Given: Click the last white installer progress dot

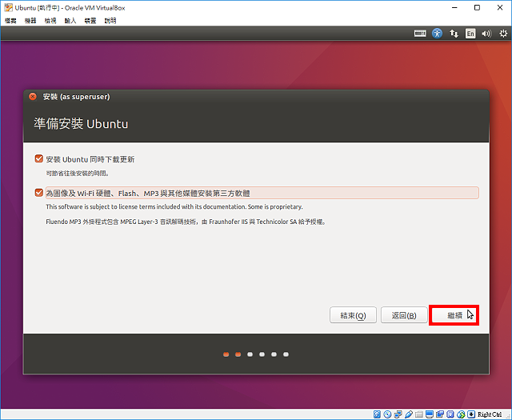Looking at the screenshot, I should coord(286,354).
